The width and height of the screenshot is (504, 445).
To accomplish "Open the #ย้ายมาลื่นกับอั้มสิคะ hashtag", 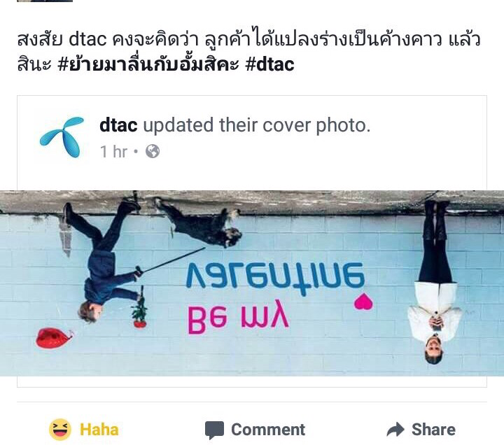I will [148, 64].
